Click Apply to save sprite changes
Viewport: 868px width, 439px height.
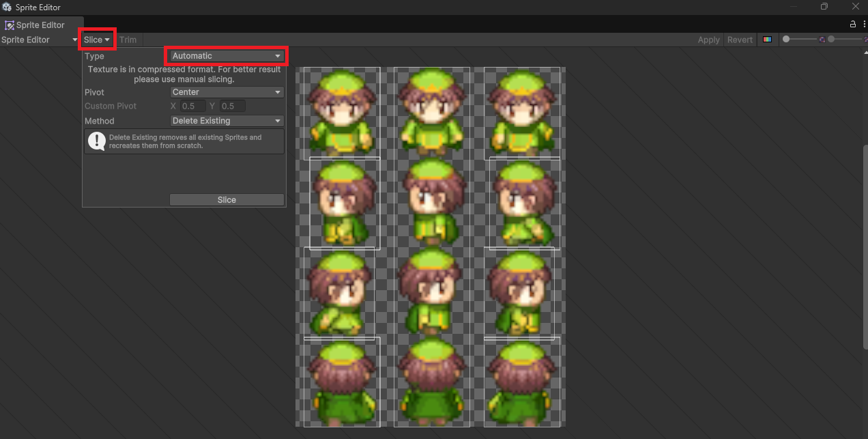click(708, 40)
